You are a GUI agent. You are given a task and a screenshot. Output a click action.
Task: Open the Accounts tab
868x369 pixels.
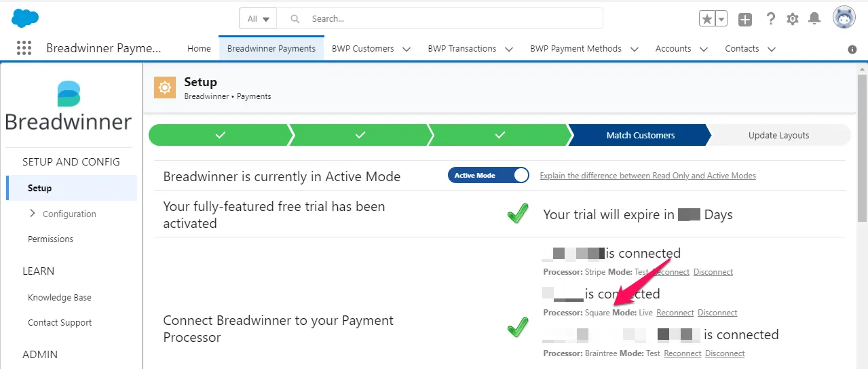click(x=673, y=49)
